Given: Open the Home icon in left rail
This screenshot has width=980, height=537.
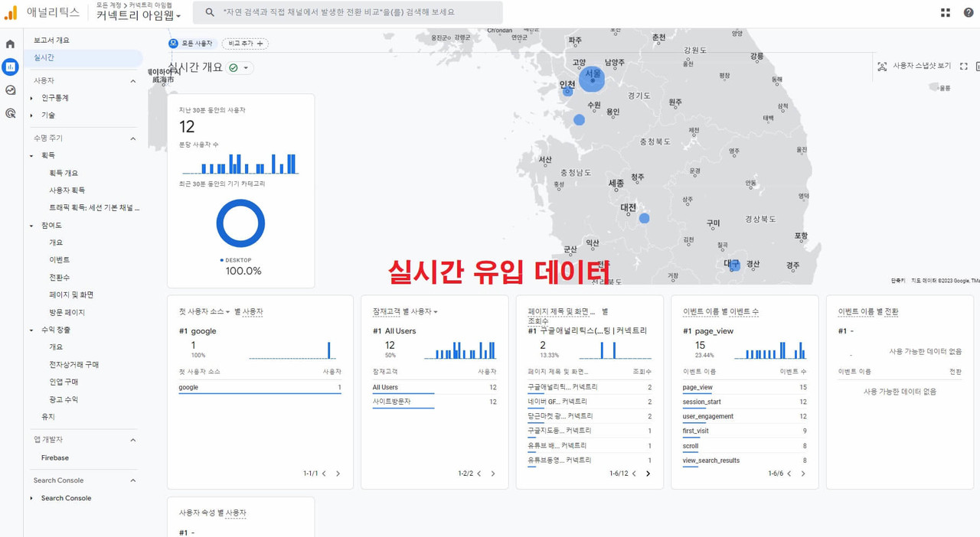Looking at the screenshot, I should click(10, 44).
